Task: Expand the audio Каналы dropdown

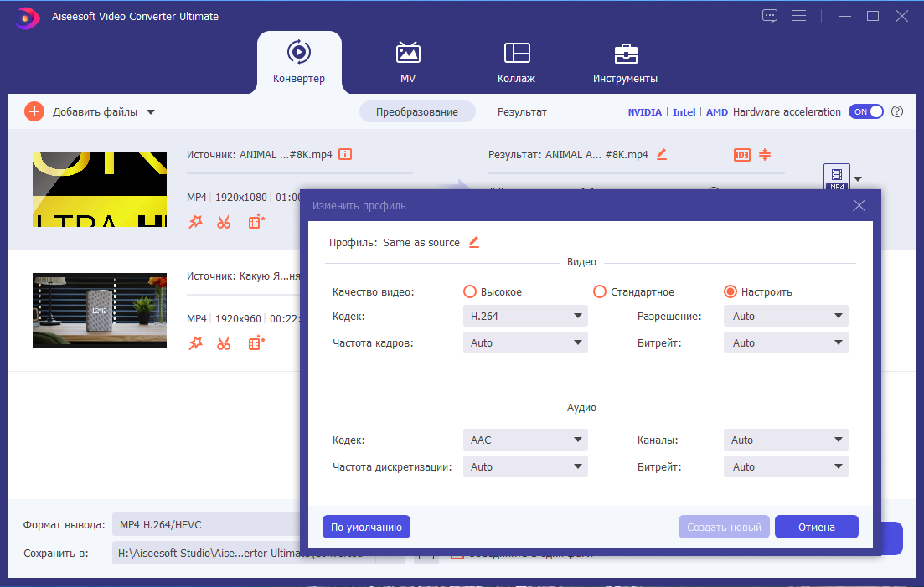Action: pyautogui.click(x=786, y=440)
